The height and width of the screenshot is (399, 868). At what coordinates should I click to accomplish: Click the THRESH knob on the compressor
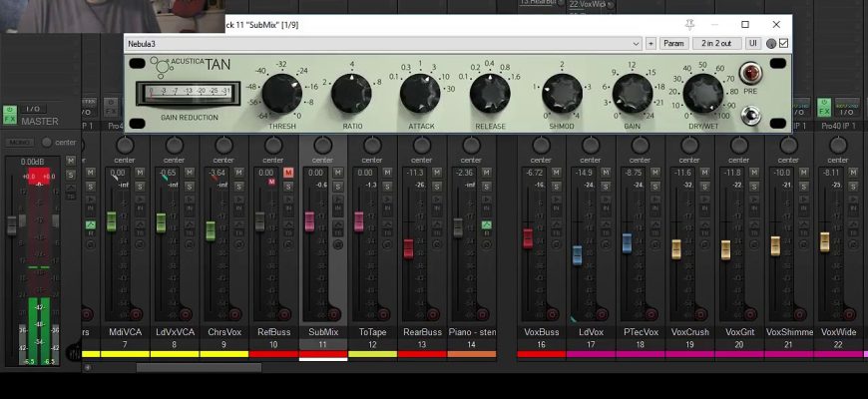(282, 96)
